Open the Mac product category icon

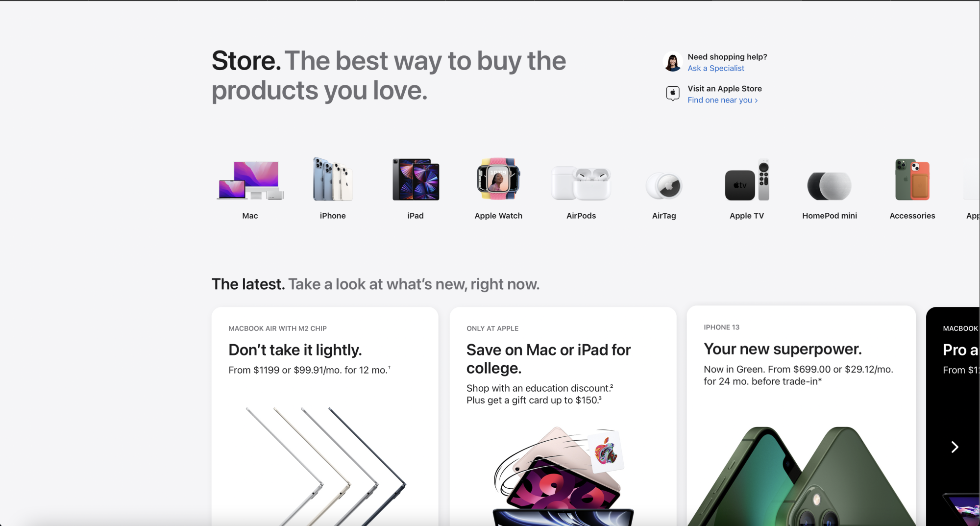click(250, 180)
